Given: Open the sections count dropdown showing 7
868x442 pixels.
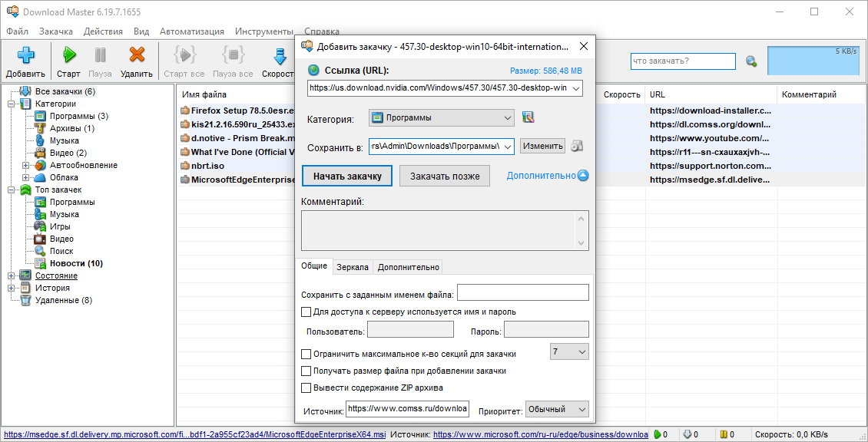Looking at the screenshot, I should tap(568, 351).
